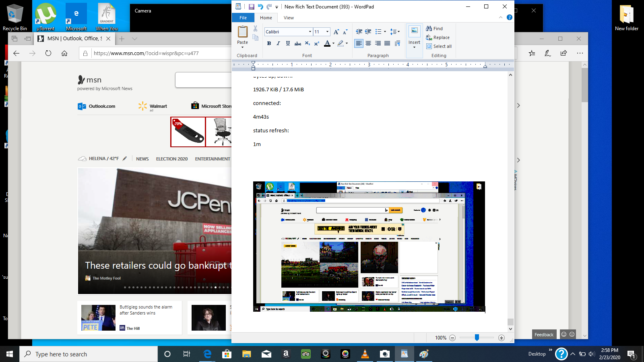Open Paragraph settings dialog icon

[x=397, y=43]
